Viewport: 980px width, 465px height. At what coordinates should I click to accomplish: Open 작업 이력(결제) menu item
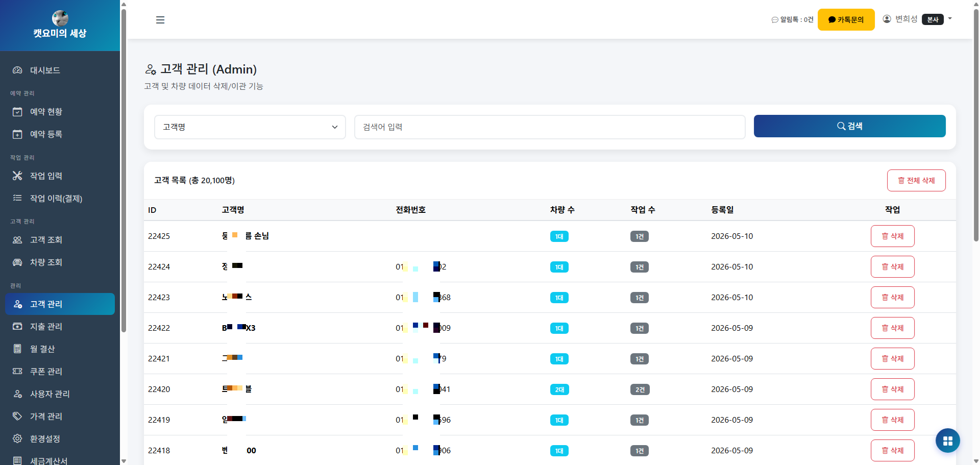(x=60, y=199)
